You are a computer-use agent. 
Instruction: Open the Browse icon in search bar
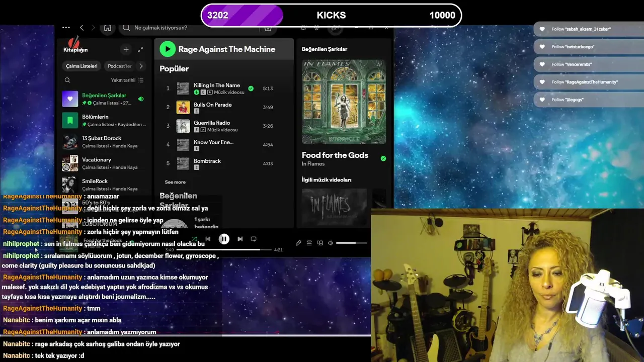pyautogui.click(x=268, y=29)
